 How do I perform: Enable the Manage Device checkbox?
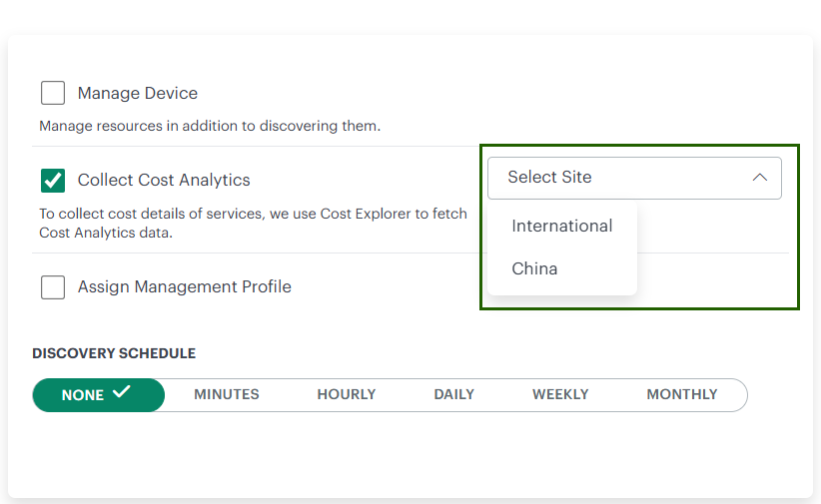pos(53,93)
